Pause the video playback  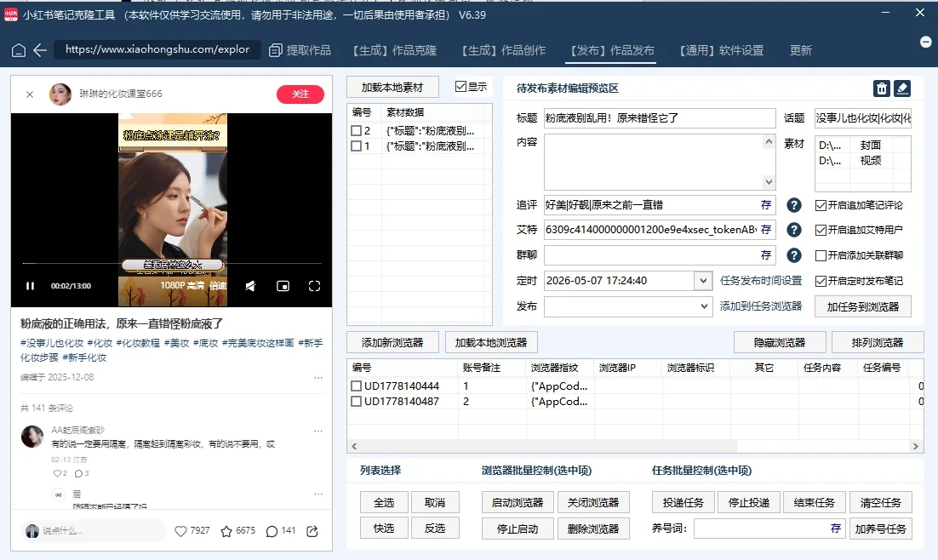point(30,286)
